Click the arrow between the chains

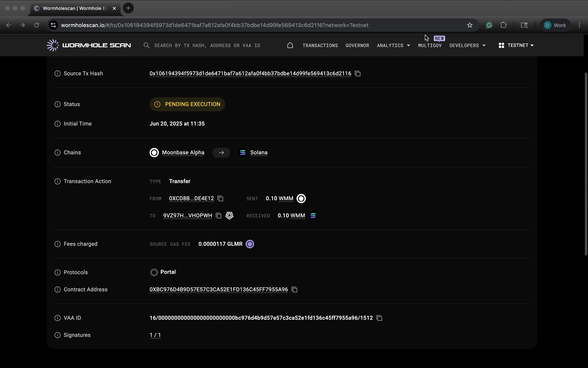(x=221, y=153)
